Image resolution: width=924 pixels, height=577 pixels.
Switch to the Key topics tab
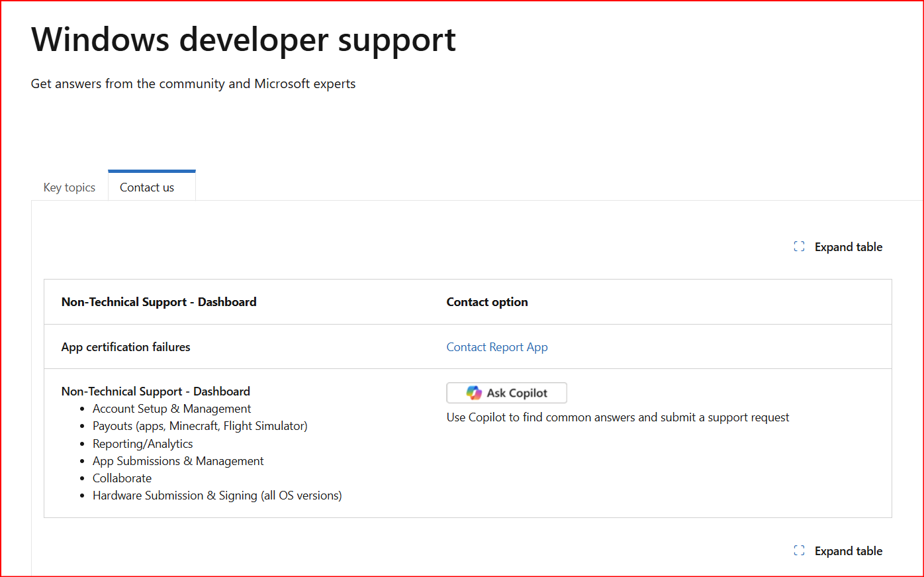[x=69, y=187]
